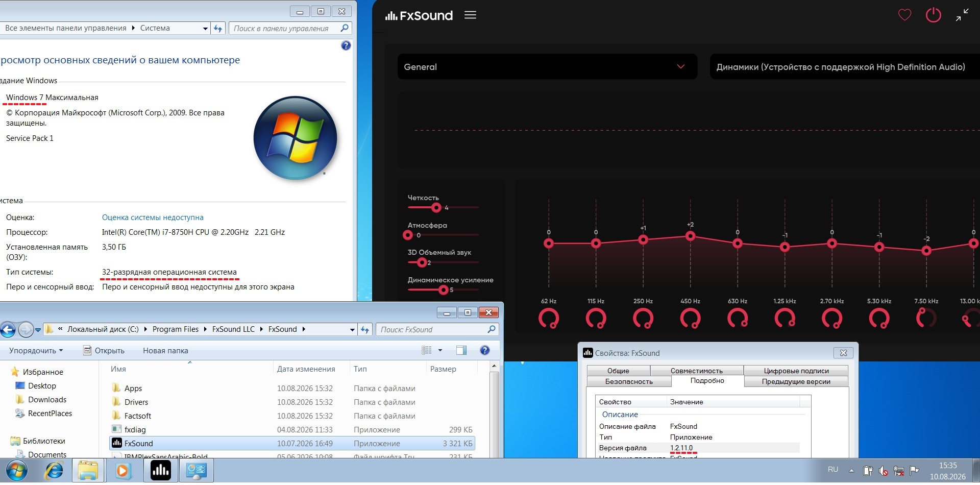Click the Поиск: FxSound search field

[437, 329]
